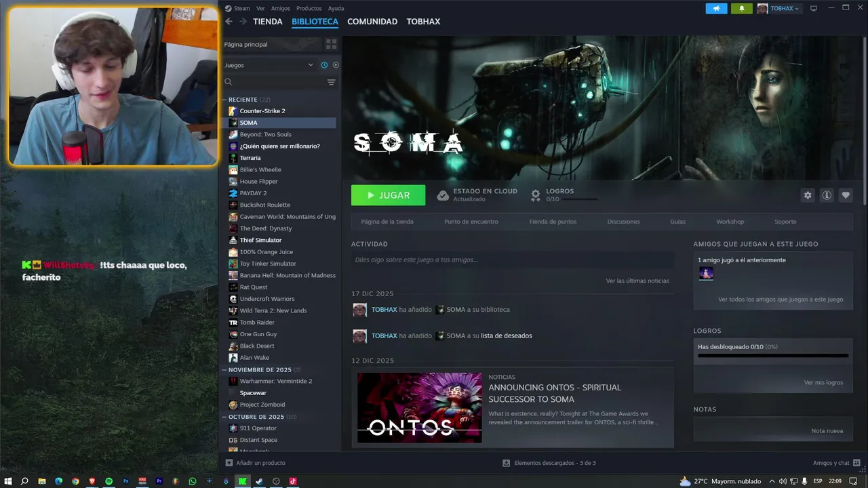Image resolution: width=868 pixels, height=488 pixels.
Task: Switch library to grid collections view
Action: pyautogui.click(x=331, y=44)
